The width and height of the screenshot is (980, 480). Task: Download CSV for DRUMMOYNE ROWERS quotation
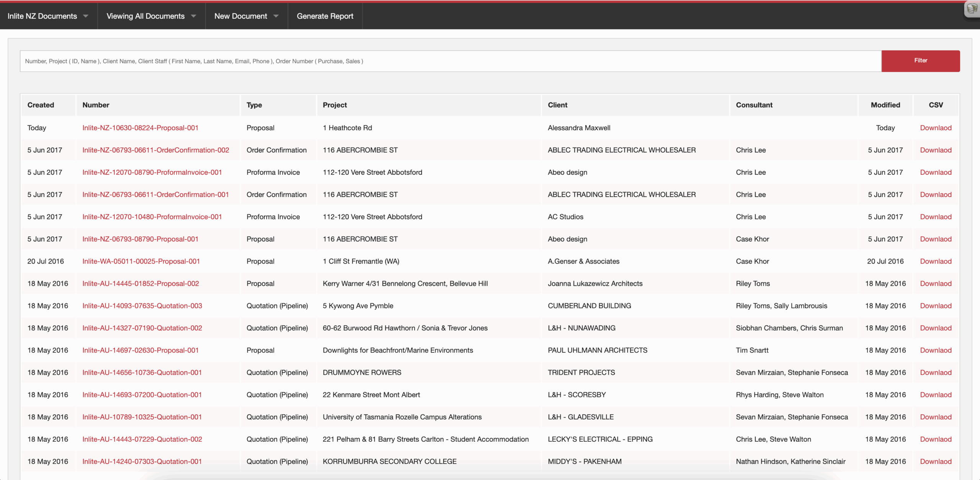click(x=936, y=372)
